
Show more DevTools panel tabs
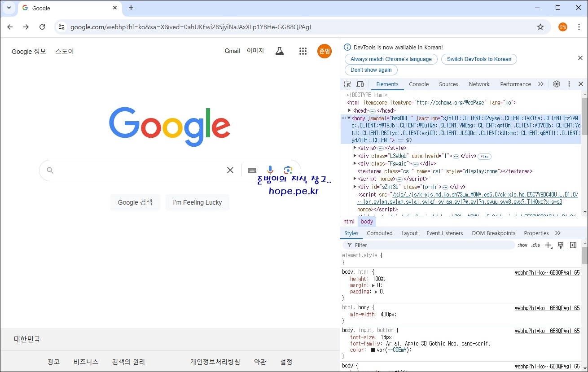pos(540,84)
